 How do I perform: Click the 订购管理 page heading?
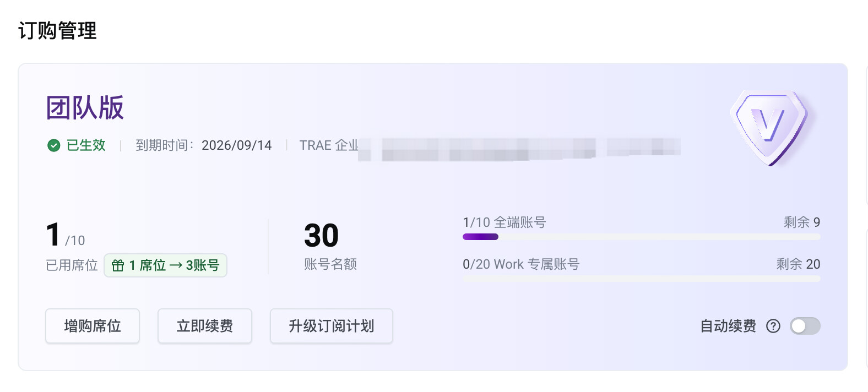(57, 30)
